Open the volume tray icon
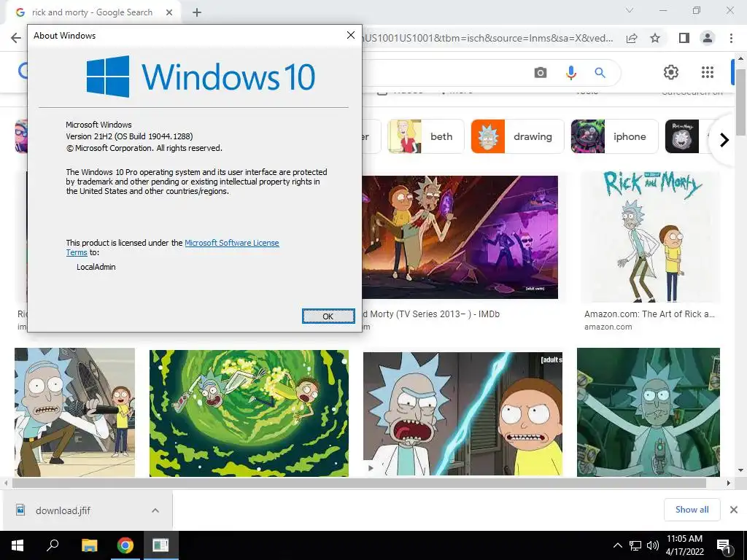The image size is (747, 560). 653,545
